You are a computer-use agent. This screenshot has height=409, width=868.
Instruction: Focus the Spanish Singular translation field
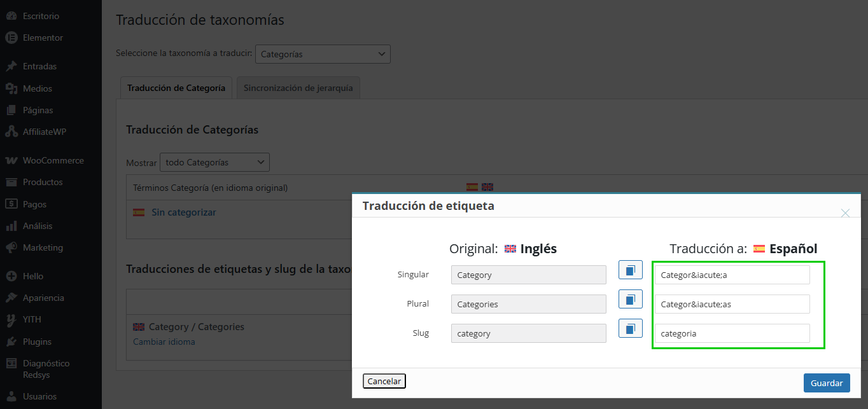coord(732,275)
